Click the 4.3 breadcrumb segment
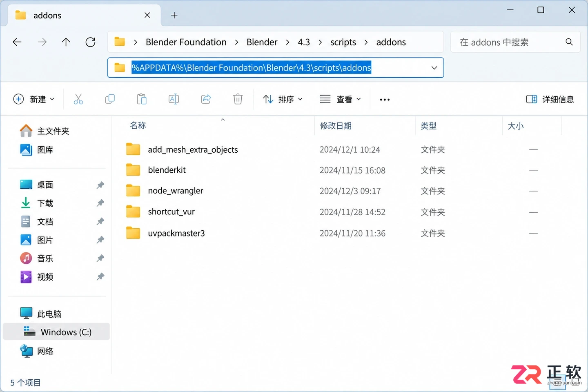This screenshot has width=588, height=392. coord(304,42)
